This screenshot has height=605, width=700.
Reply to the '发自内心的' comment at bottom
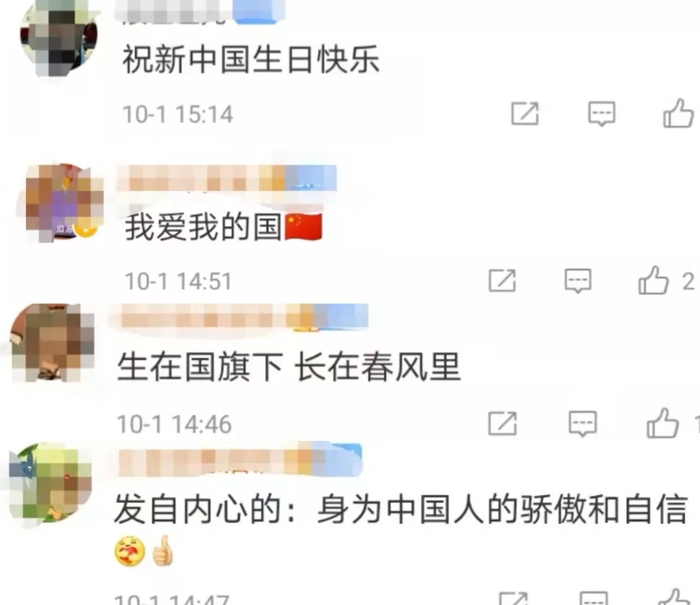(x=593, y=598)
